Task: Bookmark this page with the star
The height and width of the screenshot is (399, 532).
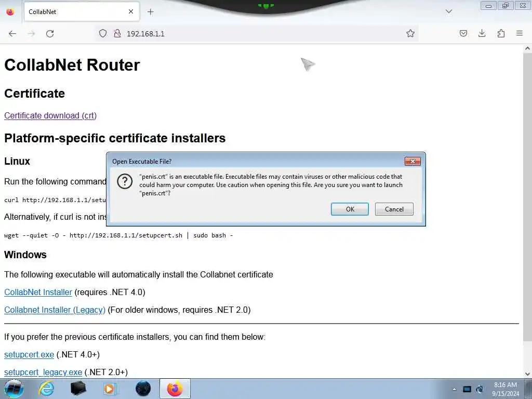Action: (410, 33)
